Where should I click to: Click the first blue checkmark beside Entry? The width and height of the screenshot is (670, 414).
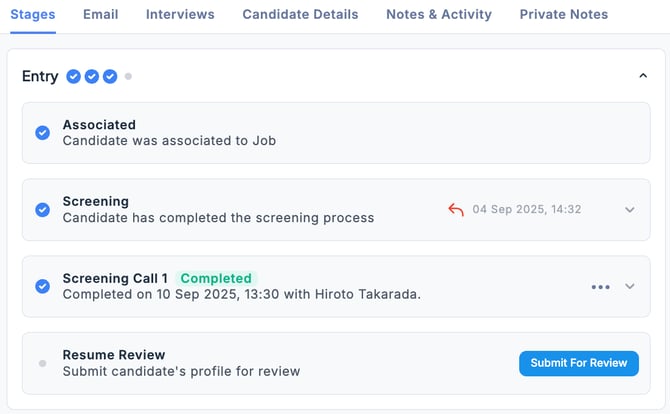coord(74,76)
